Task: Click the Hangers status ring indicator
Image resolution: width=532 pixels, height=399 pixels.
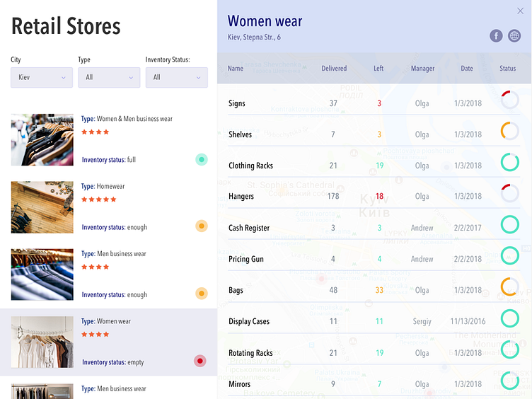Action: coord(509,193)
